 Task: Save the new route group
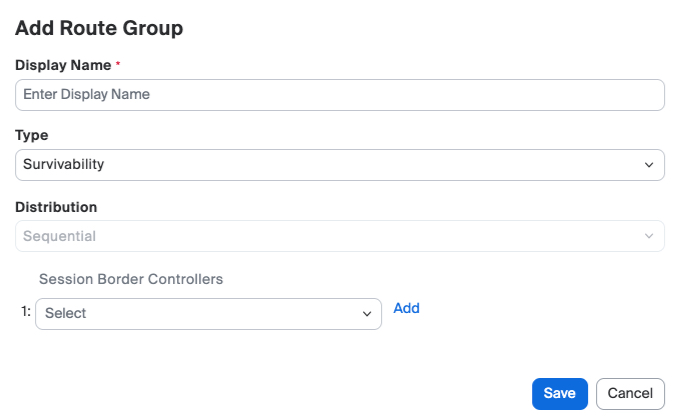click(559, 394)
